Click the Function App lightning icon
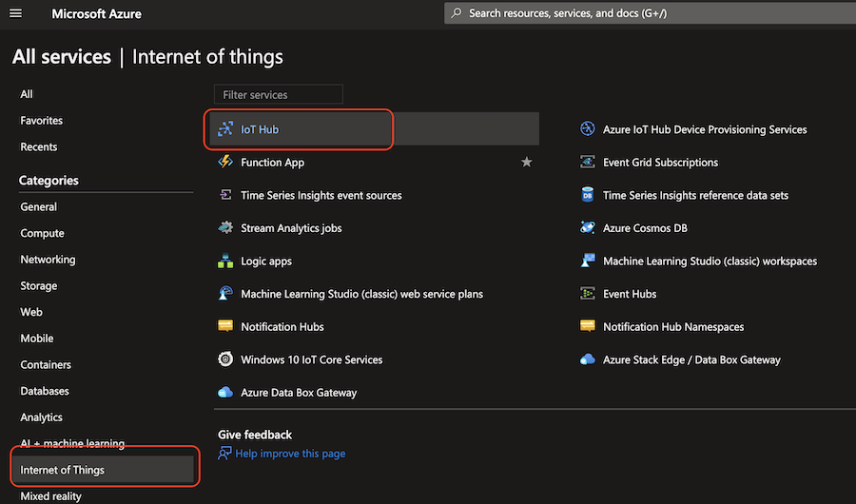Viewport: 856px width, 504px height. click(x=225, y=162)
